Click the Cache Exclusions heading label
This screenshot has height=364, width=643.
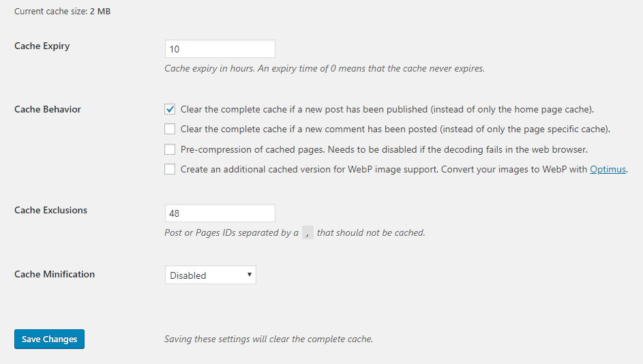[x=51, y=210]
